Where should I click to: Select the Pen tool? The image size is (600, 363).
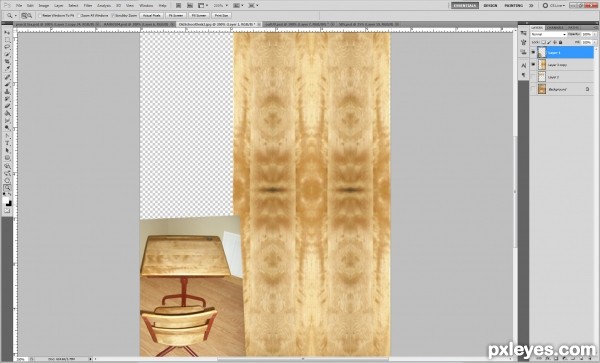[x=7, y=136]
